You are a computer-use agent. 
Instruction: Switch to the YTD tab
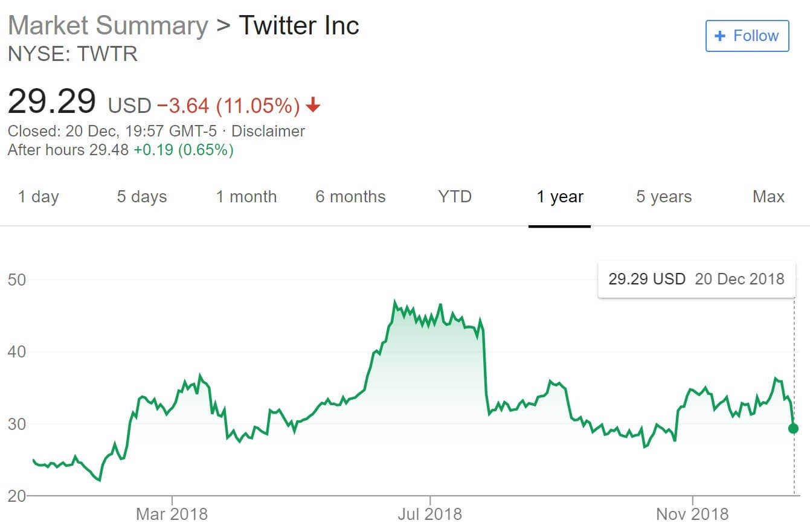[455, 197]
